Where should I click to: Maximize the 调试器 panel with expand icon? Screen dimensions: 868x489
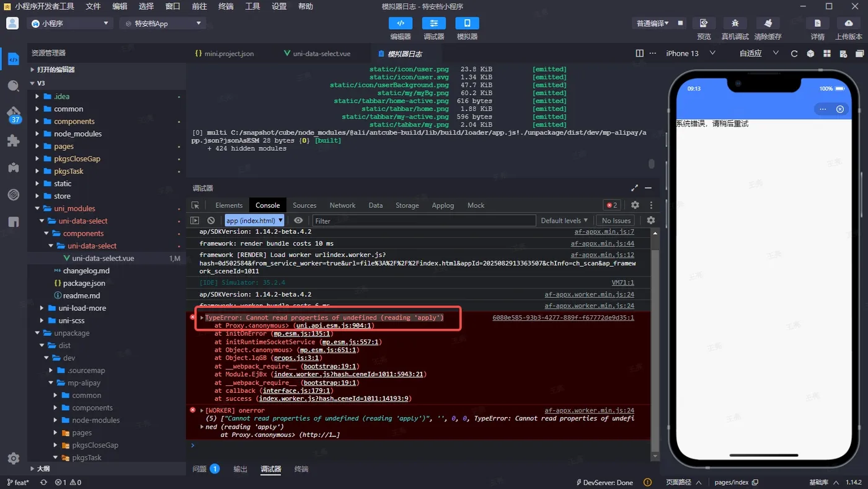click(634, 188)
